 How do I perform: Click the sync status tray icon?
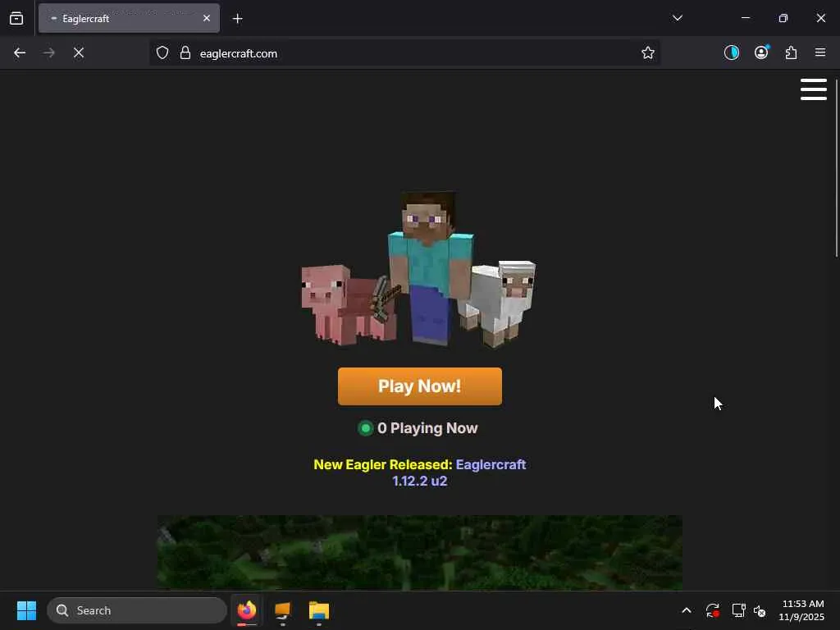pos(713,610)
